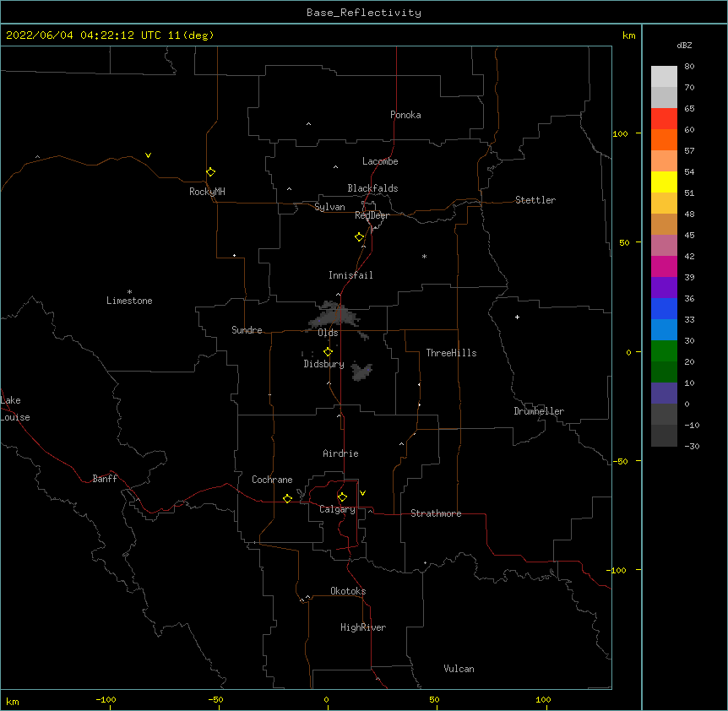Click the yellow station marker near RockyMH
Screen dimensions: 728x711
[211, 172]
